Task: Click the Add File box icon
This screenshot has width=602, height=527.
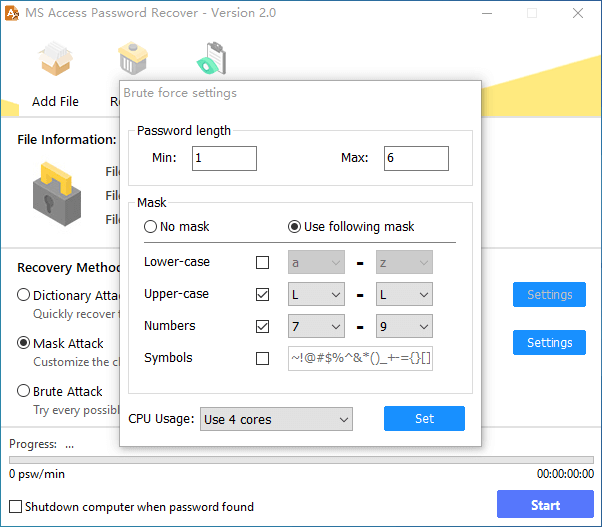Action: (x=55, y=59)
